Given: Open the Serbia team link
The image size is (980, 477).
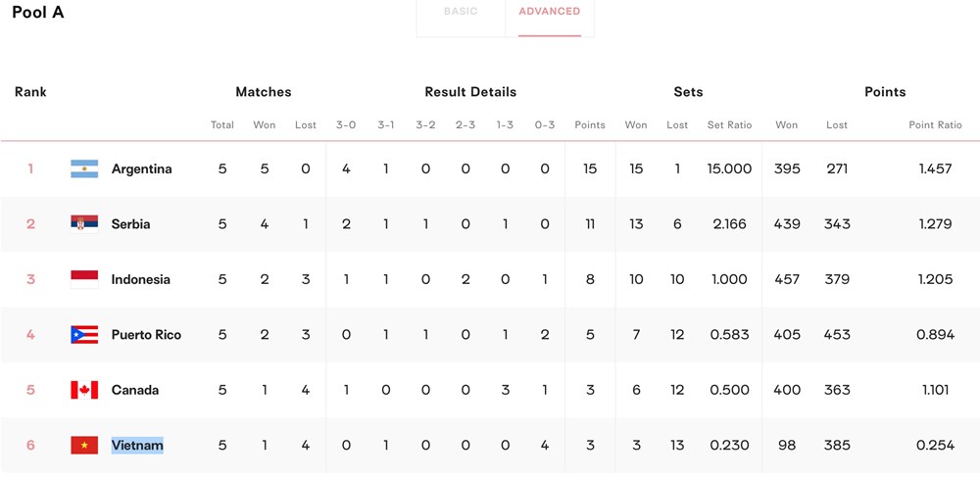Looking at the screenshot, I should coord(130,224).
